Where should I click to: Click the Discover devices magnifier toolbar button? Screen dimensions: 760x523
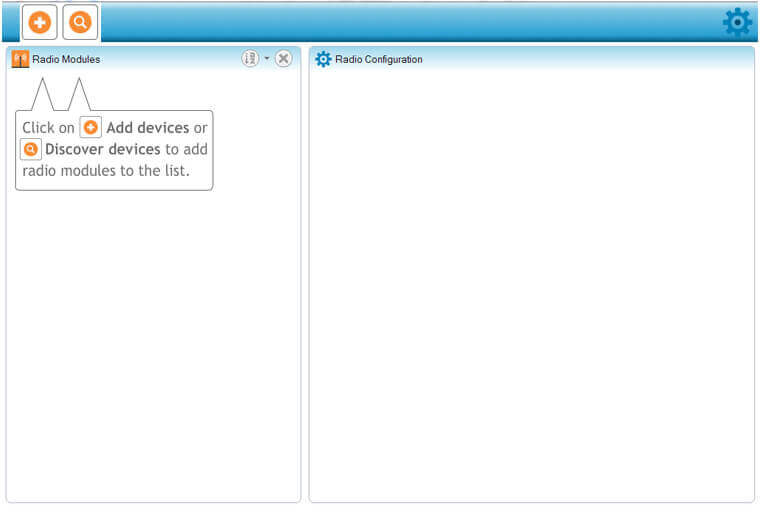[x=80, y=21]
